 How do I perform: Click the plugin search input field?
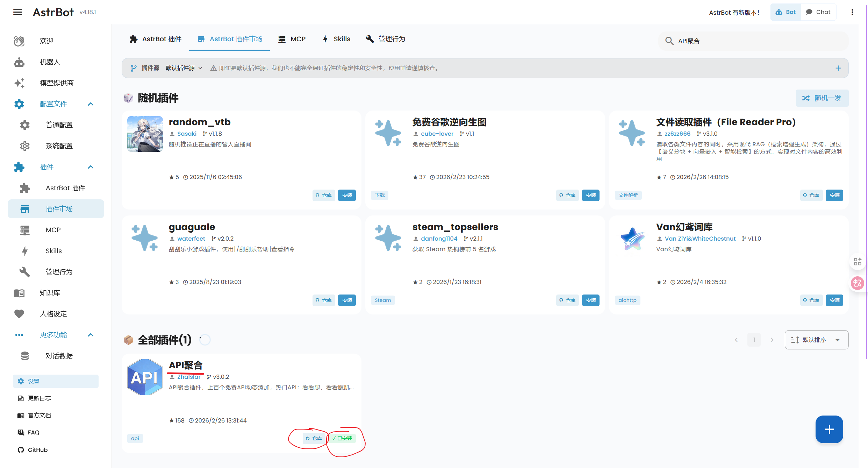[753, 41]
